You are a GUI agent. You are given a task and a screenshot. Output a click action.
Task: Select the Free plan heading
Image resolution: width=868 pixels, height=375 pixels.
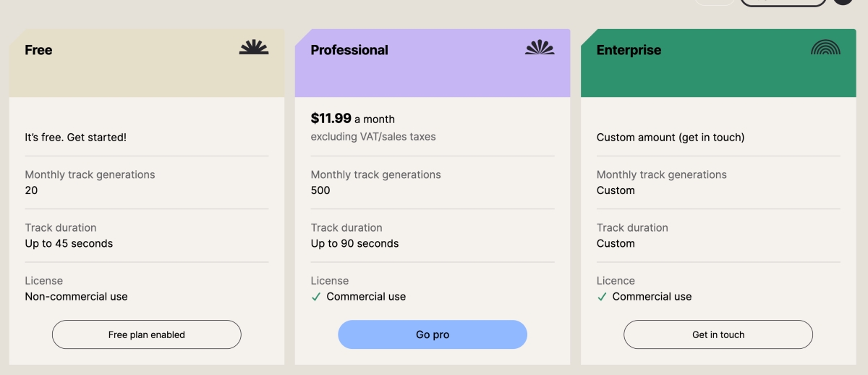(38, 50)
